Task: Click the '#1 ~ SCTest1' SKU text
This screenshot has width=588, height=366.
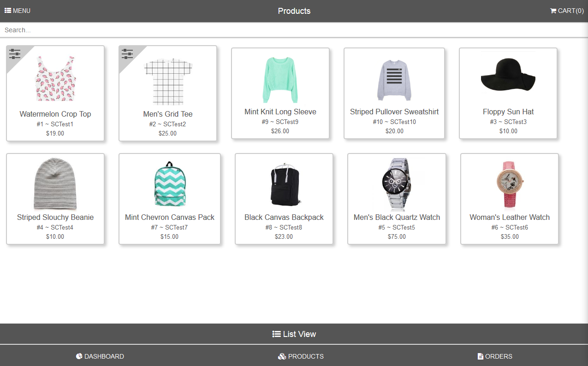Action: click(55, 124)
